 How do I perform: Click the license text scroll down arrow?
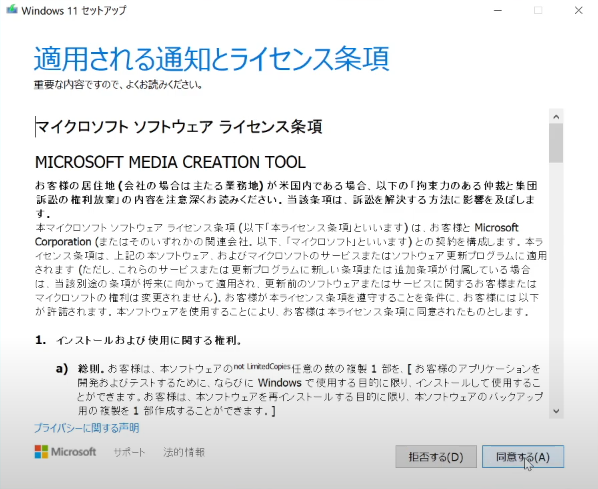[x=556, y=411]
